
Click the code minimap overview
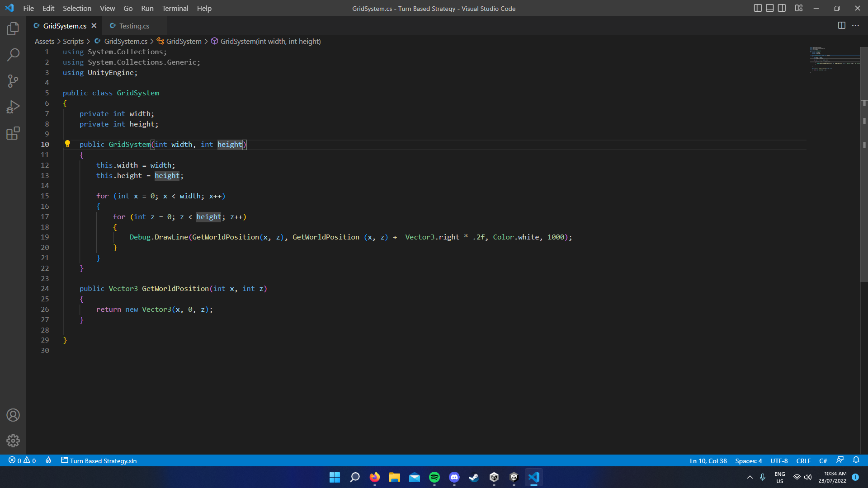click(834, 59)
